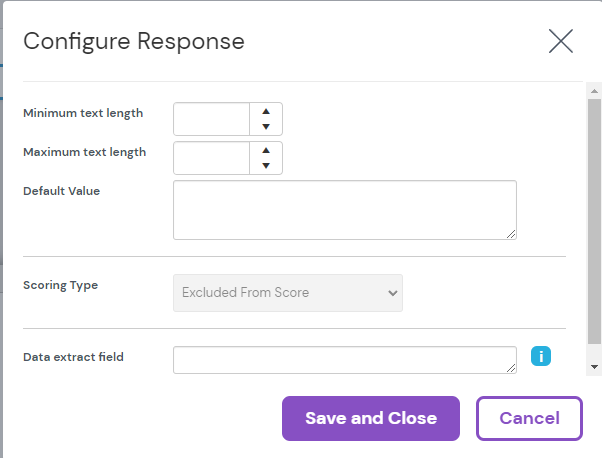The width and height of the screenshot is (602, 458).
Task: Click the Data extract field label
Action: [73, 357]
